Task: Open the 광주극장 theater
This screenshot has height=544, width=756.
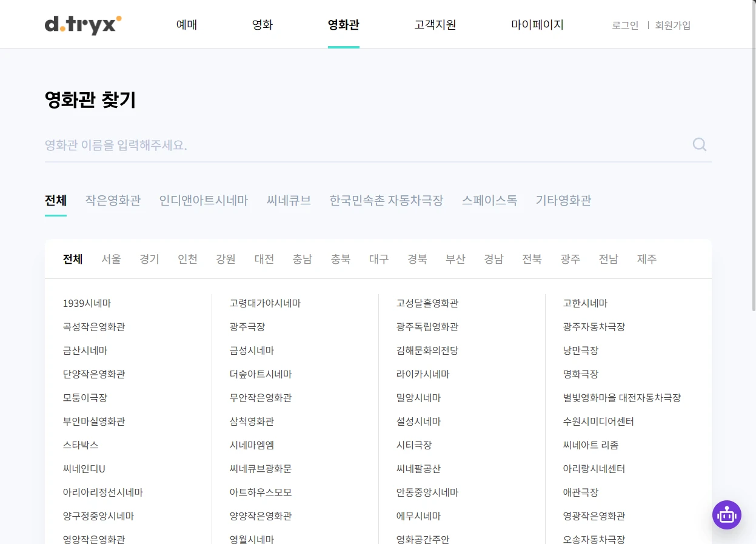Action: 247,327
